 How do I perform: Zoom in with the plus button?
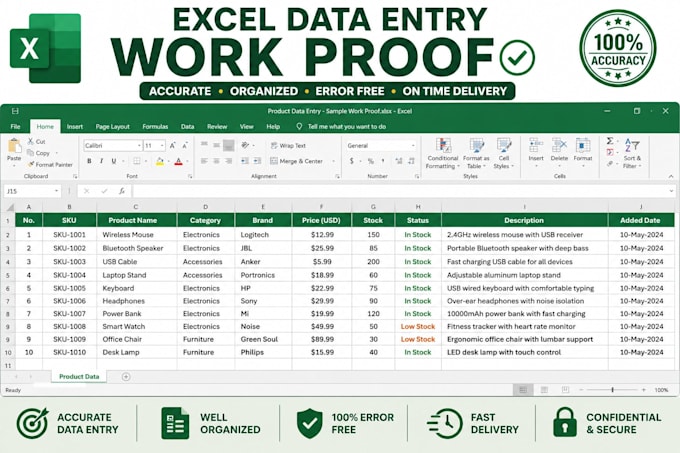644,390
